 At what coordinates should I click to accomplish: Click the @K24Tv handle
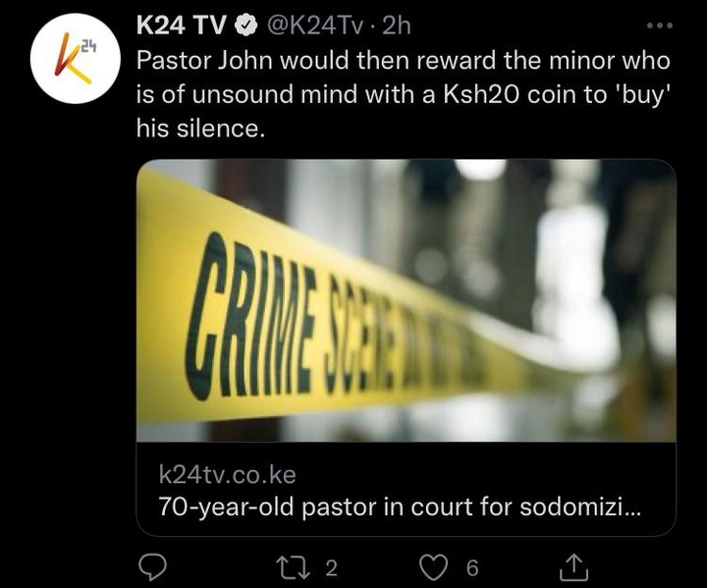click(315, 27)
